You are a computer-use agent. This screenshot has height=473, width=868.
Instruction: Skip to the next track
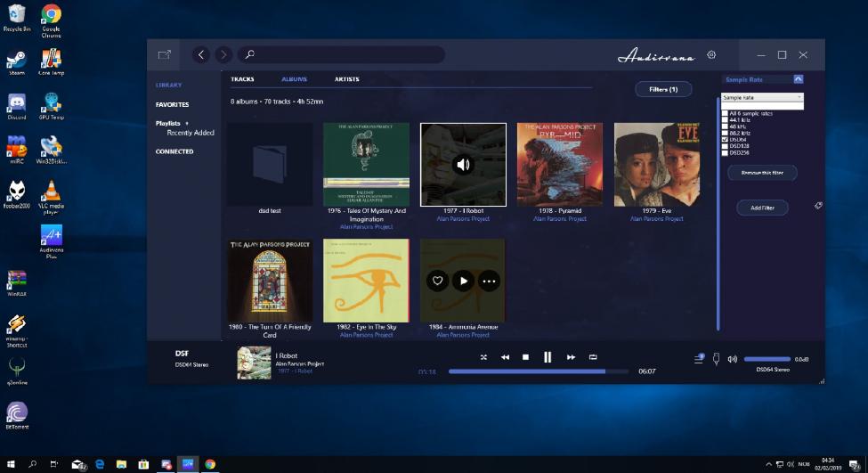[x=571, y=357]
